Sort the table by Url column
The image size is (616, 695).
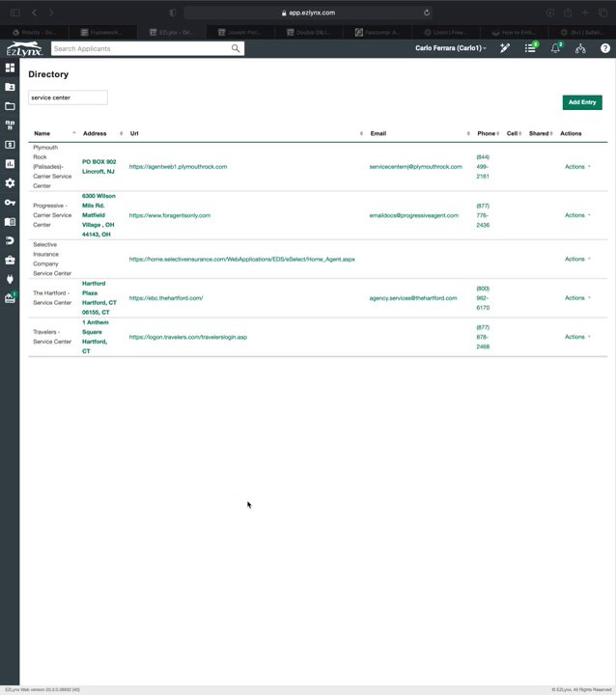coord(246,133)
